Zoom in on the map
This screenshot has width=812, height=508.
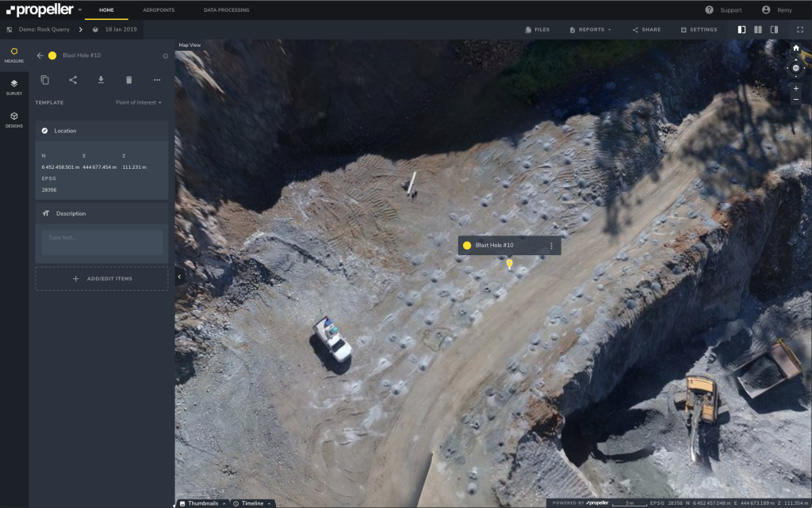[x=795, y=88]
